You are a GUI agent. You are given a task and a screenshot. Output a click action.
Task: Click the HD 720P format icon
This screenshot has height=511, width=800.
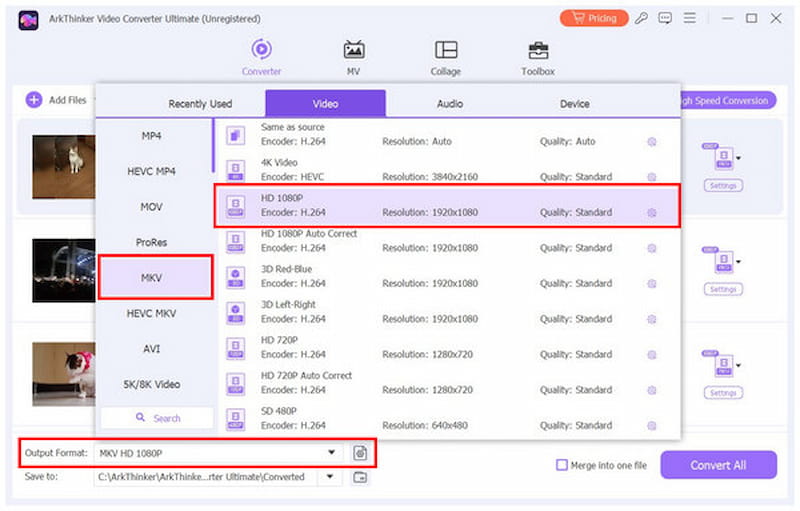235,348
